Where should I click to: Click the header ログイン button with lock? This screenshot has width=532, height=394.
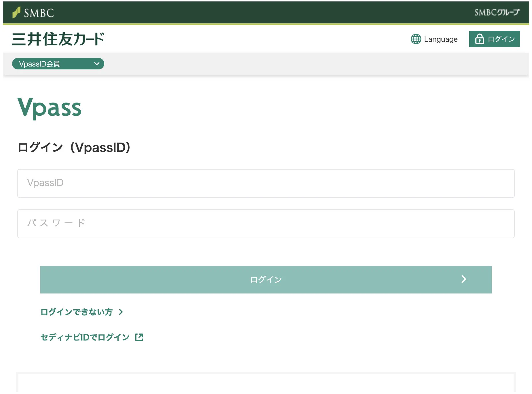(x=494, y=39)
